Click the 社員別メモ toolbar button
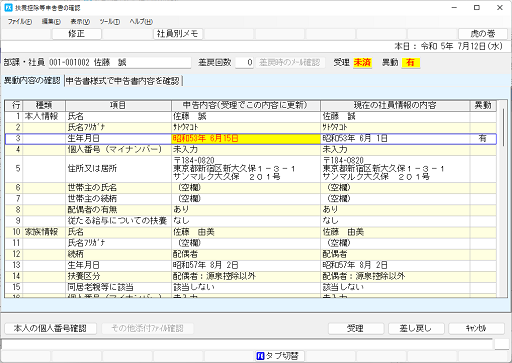 click(x=178, y=34)
